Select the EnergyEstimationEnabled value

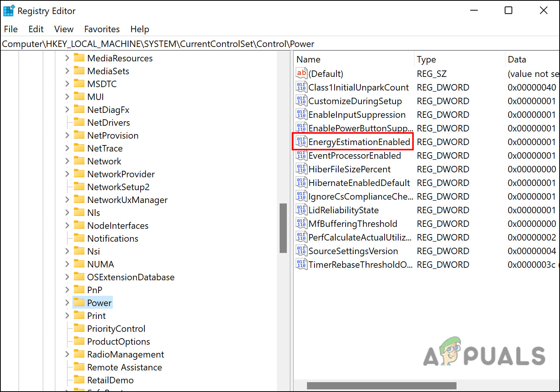click(x=359, y=142)
